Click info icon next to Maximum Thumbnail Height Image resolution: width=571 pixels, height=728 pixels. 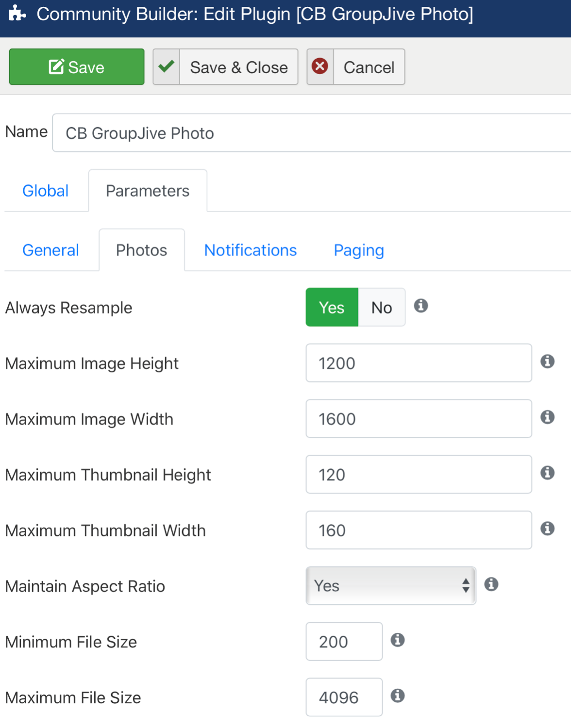pyautogui.click(x=548, y=473)
